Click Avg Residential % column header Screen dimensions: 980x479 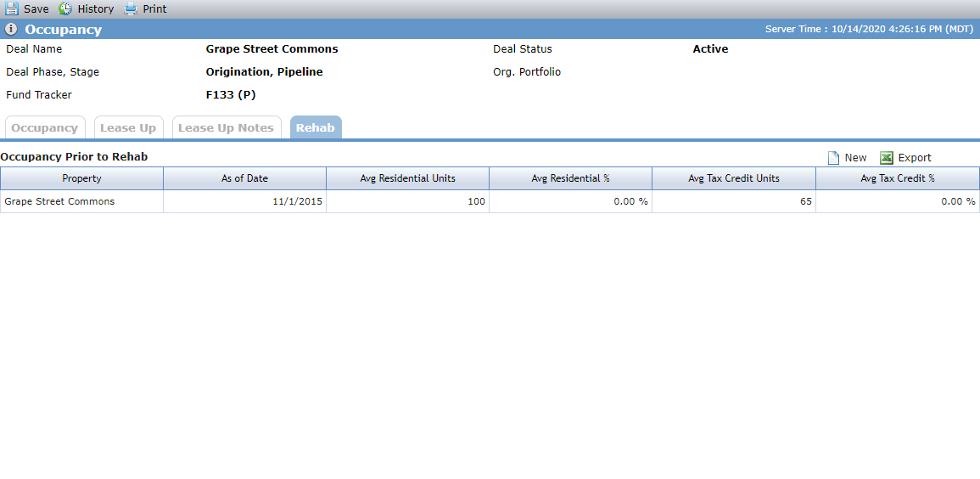[x=571, y=178]
